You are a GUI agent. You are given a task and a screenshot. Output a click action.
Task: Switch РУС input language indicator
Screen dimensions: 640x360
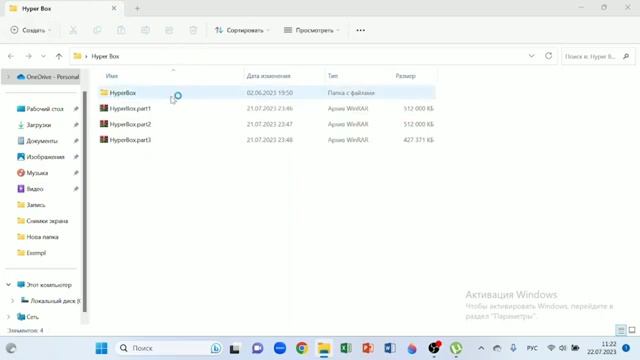(x=532, y=348)
